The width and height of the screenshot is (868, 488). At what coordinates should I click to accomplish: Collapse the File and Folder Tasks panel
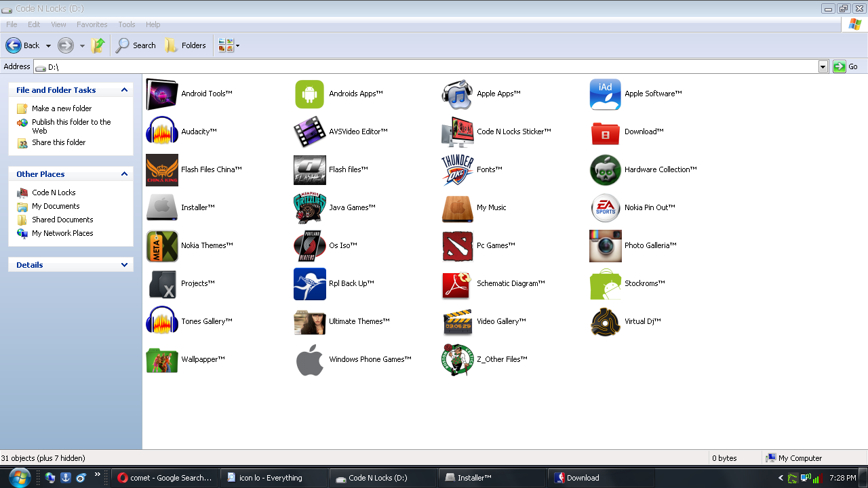(124, 90)
